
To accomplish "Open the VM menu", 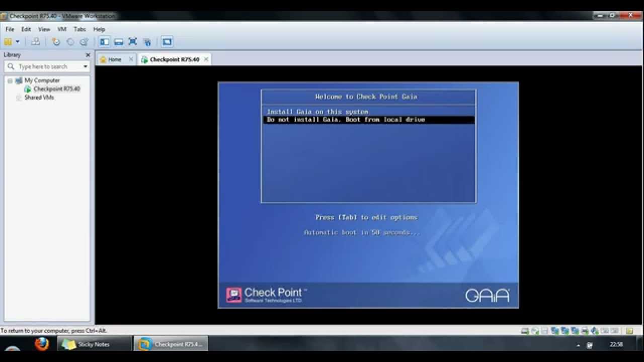I will pyautogui.click(x=62, y=29).
